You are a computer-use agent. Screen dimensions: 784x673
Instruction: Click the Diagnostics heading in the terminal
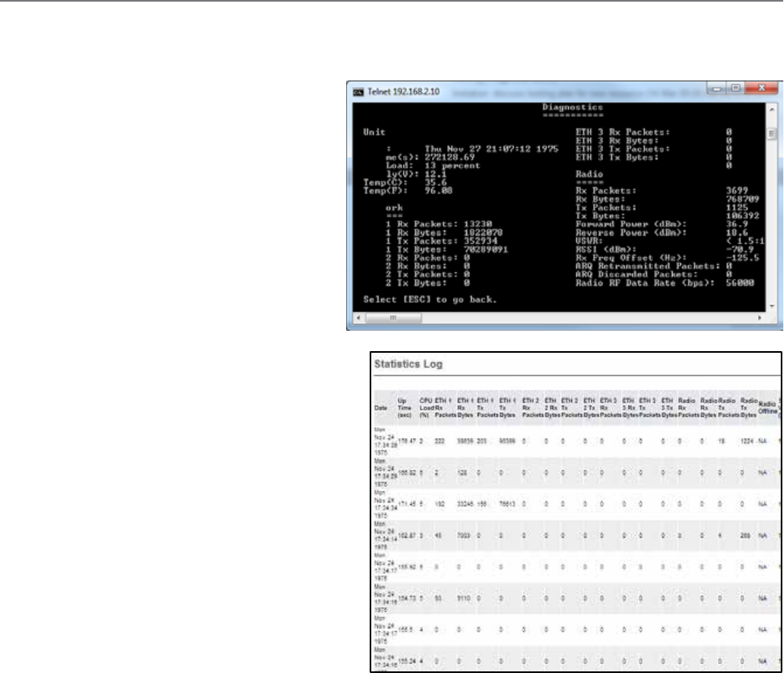(573, 107)
